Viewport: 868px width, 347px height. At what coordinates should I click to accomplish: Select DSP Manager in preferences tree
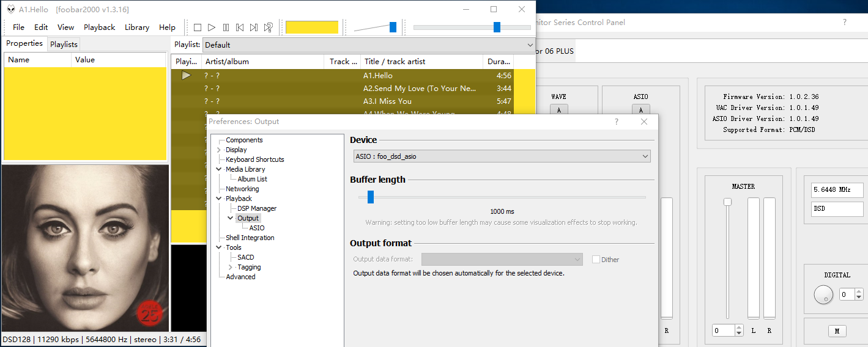(257, 208)
